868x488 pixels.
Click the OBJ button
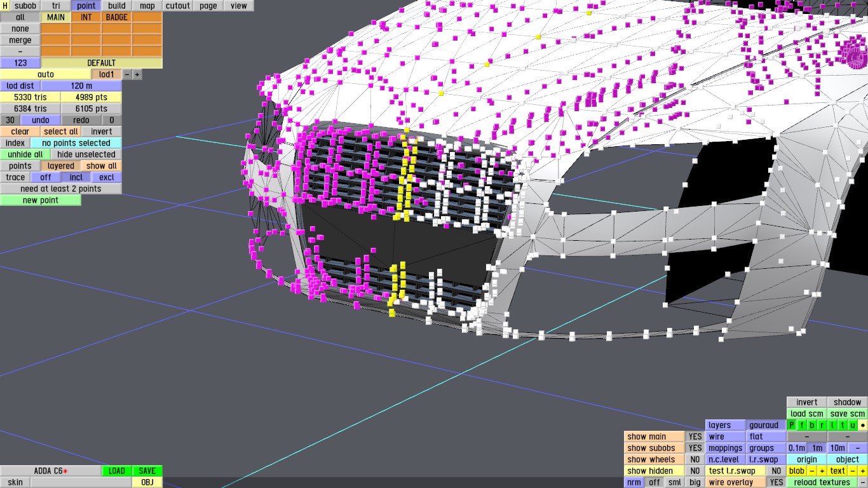point(147,482)
